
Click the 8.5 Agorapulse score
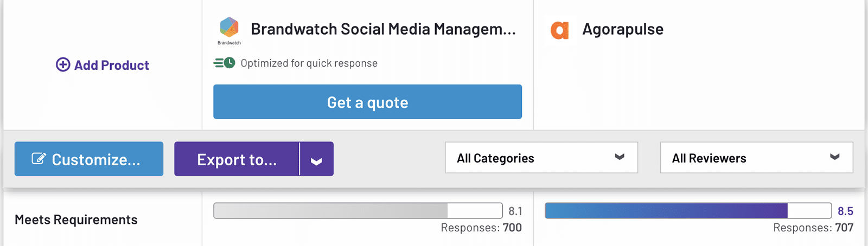pos(845,211)
